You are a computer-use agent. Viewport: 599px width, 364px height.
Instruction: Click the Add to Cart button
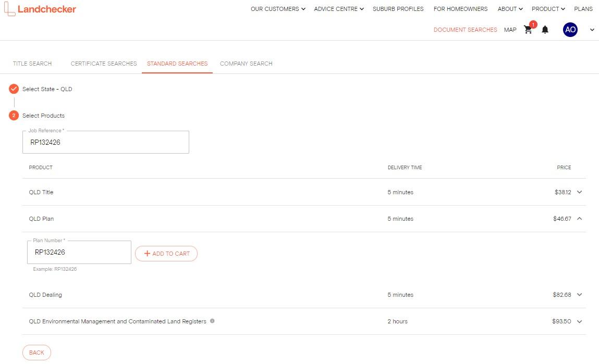166,254
